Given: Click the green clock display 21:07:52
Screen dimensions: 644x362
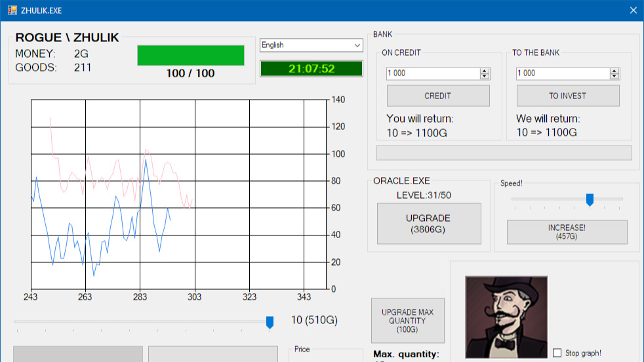Looking at the screenshot, I should click(312, 69).
